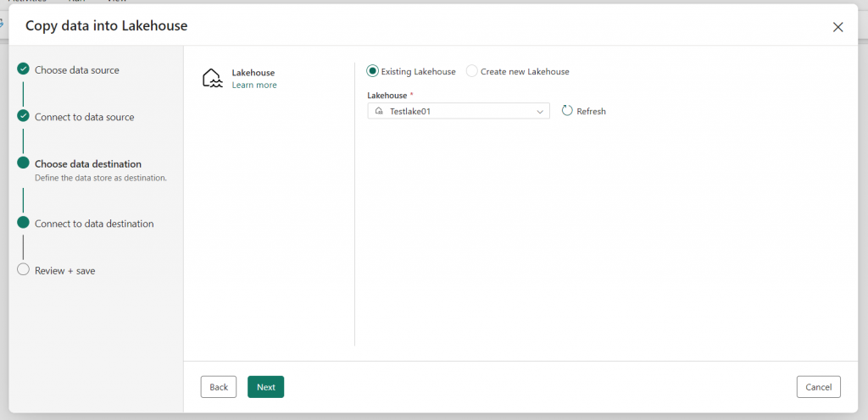The width and height of the screenshot is (868, 420).
Task: Go to the Connect to data source step
Action: pyautogui.click(x=84, y=117)
